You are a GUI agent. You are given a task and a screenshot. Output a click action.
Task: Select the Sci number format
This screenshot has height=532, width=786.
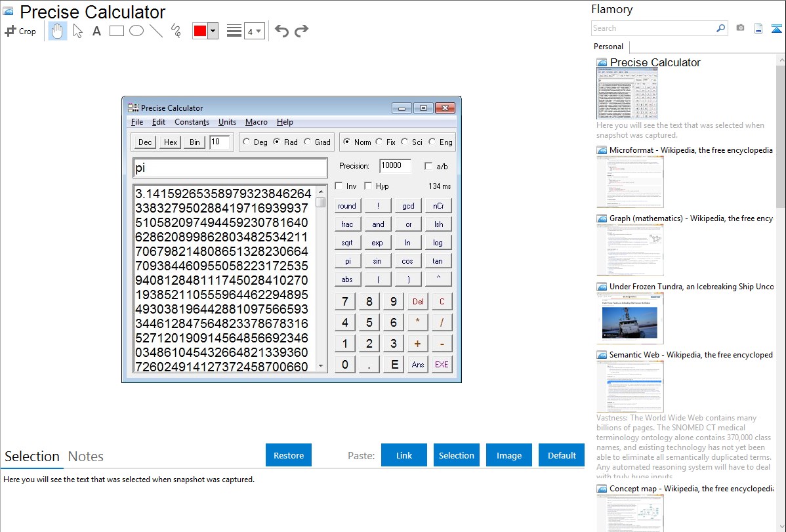point(412,142)
